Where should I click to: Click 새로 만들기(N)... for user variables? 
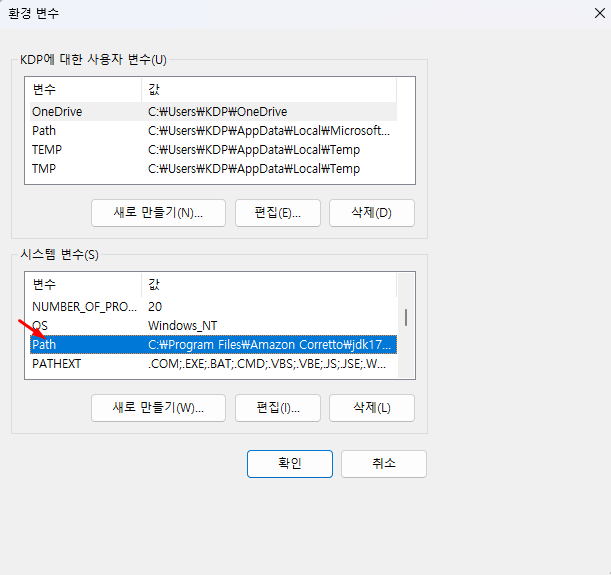click(x=158, y=213)
